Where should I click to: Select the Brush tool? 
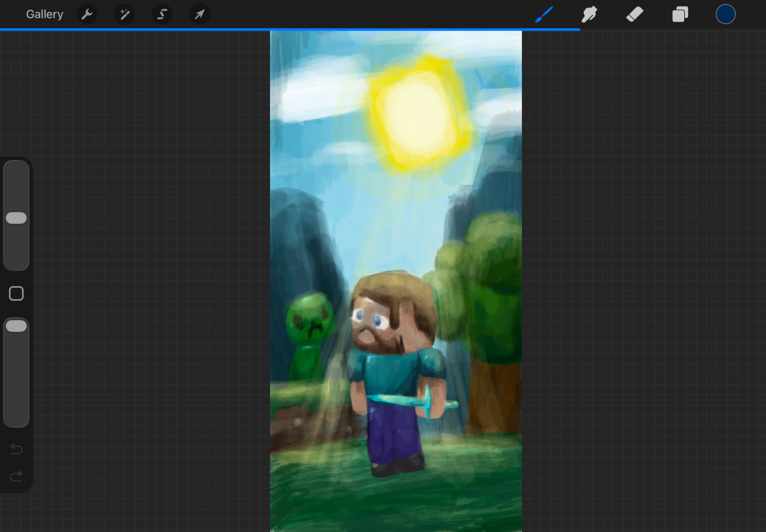[544, 14]
